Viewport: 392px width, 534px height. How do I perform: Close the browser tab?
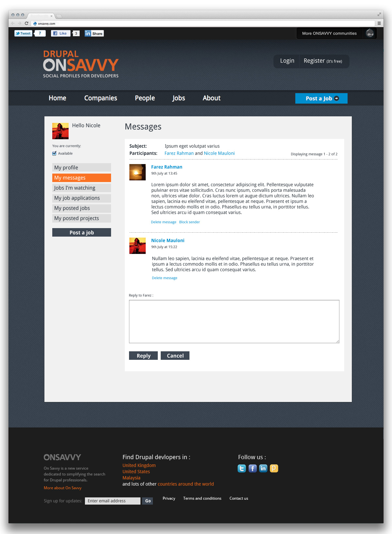coord(51,16)
